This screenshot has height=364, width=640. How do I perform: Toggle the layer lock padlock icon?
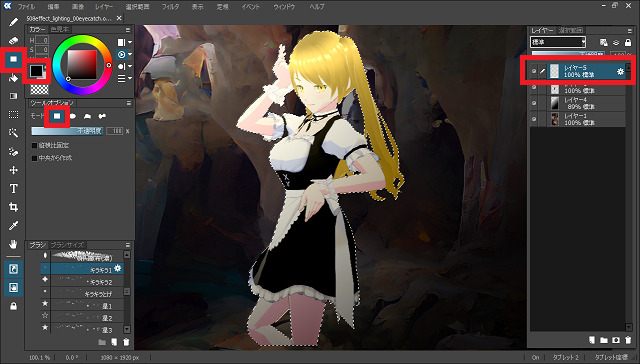[628, 42]
